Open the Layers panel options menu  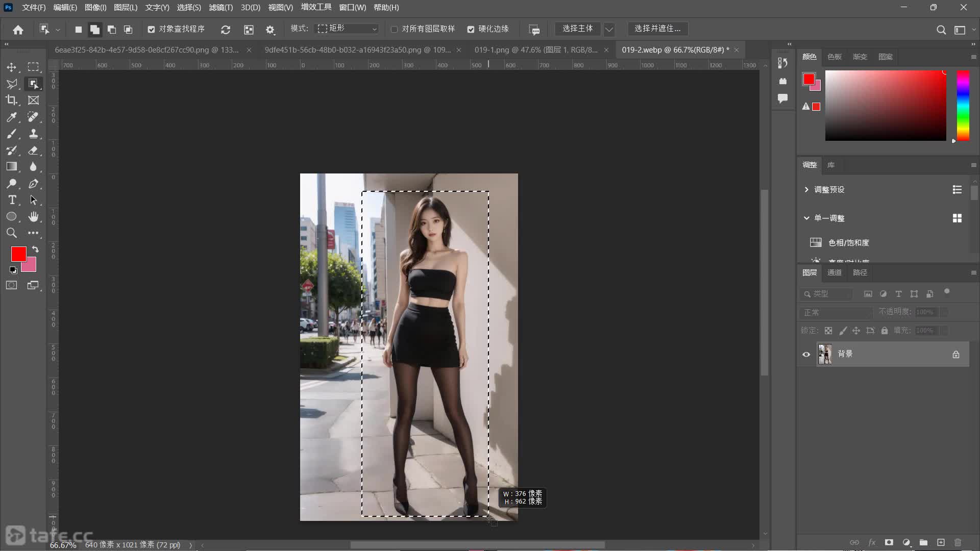(973, 272)
